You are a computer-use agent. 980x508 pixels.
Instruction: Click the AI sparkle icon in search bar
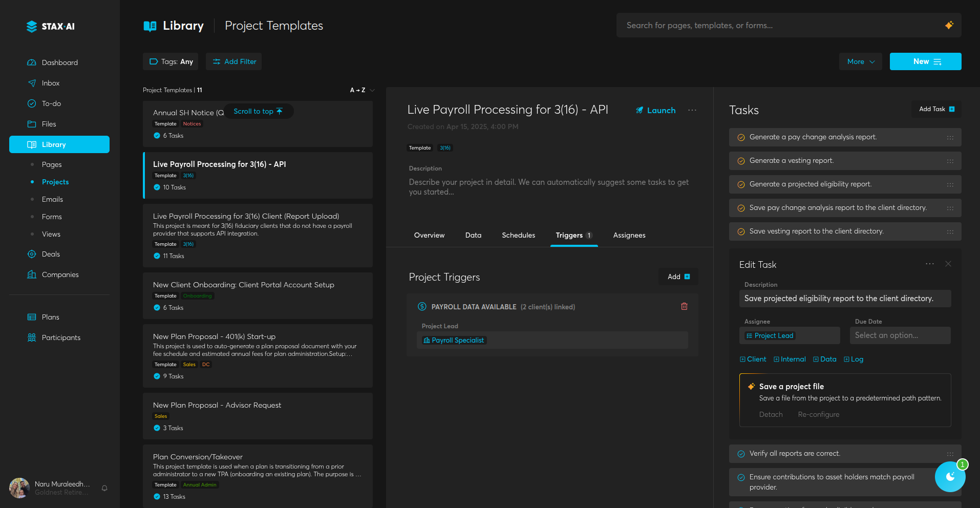(949, 25)
